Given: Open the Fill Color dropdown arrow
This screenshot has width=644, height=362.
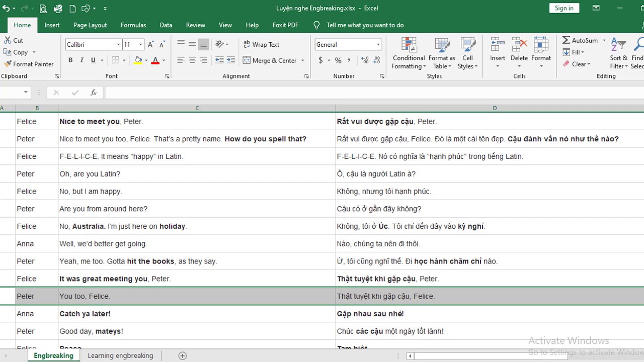Looking at the screenshot, I should click(x=146, y=60).
